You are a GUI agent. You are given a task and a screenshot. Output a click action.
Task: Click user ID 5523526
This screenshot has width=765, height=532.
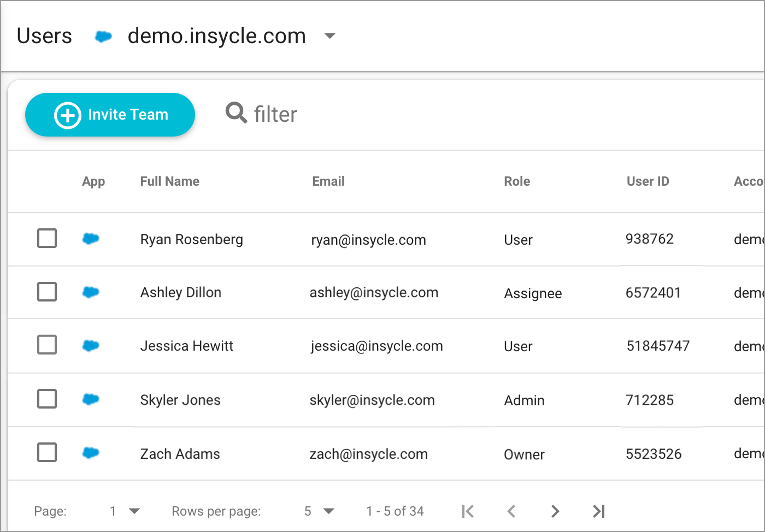654,454
